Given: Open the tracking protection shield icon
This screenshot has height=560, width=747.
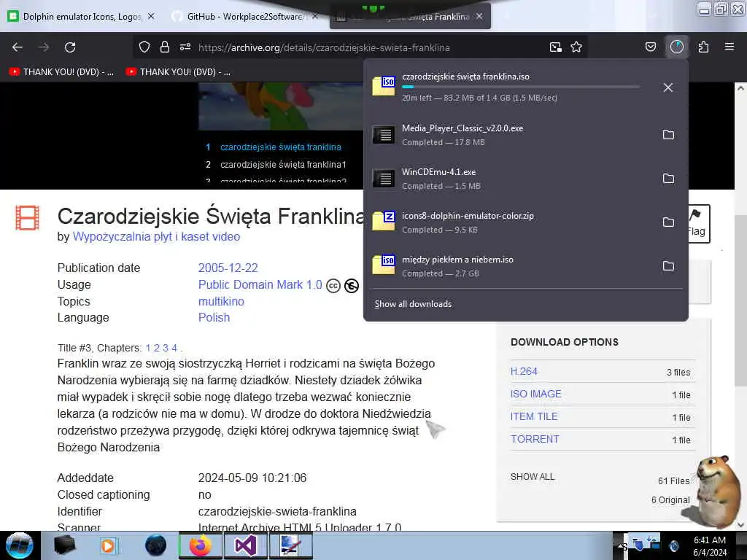Looking at the screenshot, I should coord(144,47).
